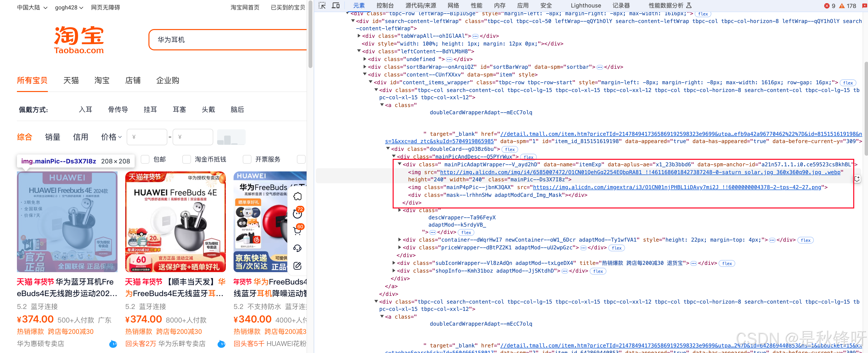Click the flask icon beside 性能数据分析
Image resolution: width=868 pixels, height=353 pixels.
pyautogui.click(x=689, y=5)
